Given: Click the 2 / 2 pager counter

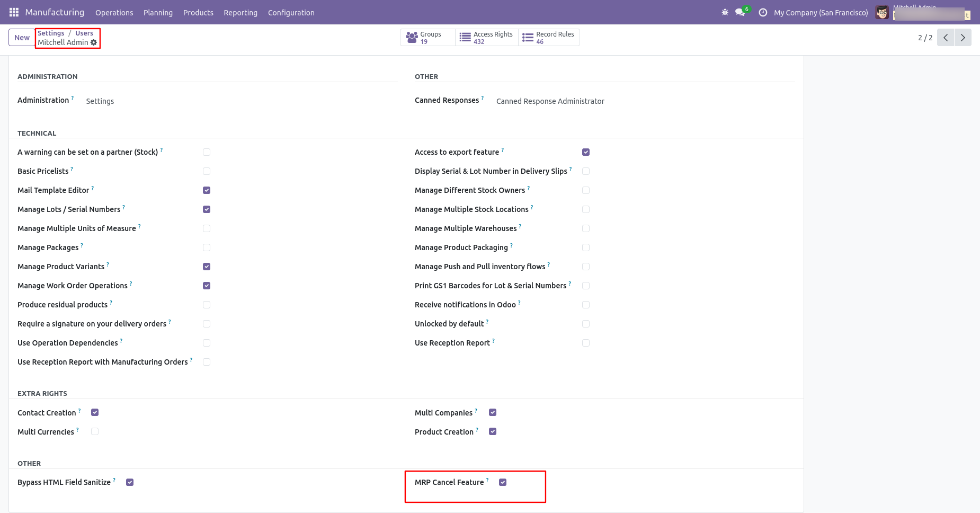Looking at the screenshot, I should point(925,38).
